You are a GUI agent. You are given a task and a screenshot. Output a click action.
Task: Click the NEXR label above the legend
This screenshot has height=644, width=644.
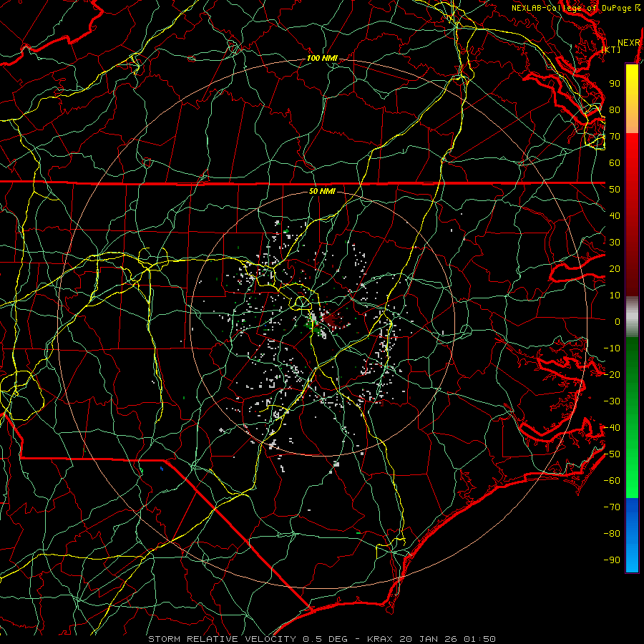tap(629, 43)
